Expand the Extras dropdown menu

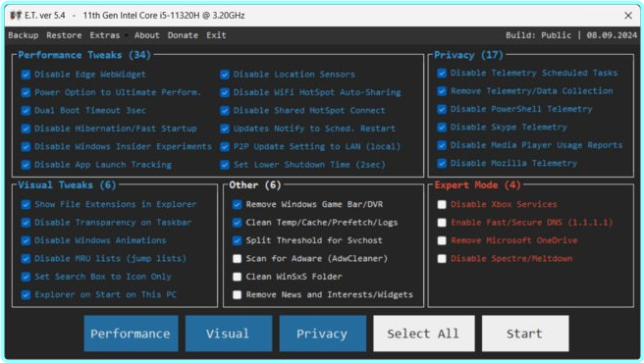tap(105, 35)
